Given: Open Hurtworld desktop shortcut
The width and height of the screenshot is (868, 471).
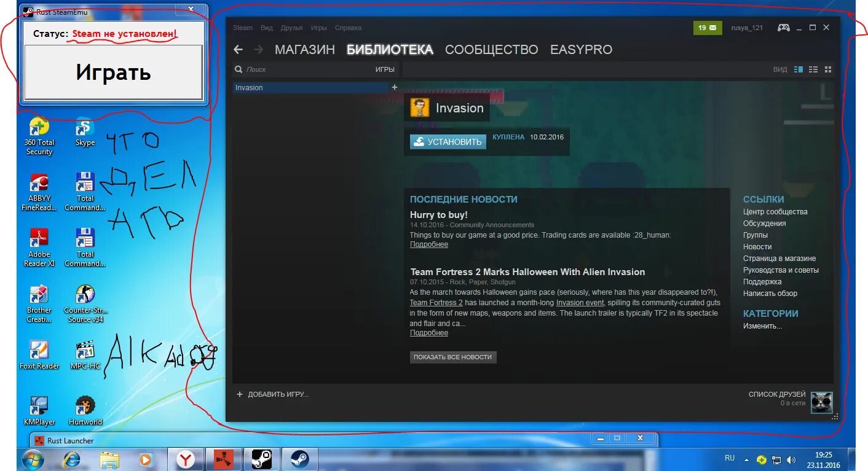Looking at the screenshot, I should 85,411.
